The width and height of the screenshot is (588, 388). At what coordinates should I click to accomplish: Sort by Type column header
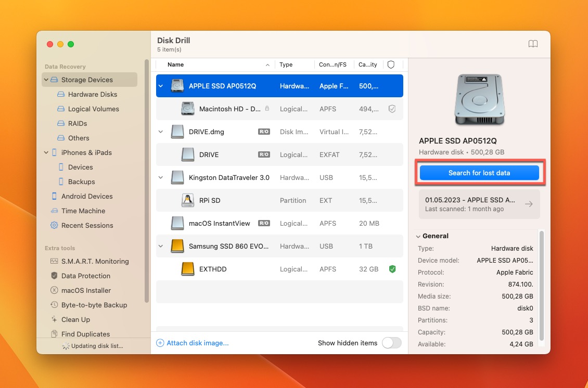[295, 64]
